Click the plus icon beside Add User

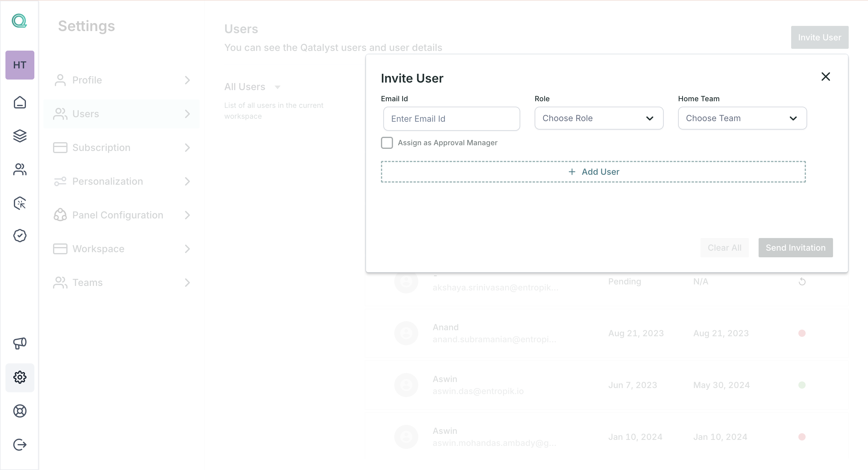tap(572, 172)
